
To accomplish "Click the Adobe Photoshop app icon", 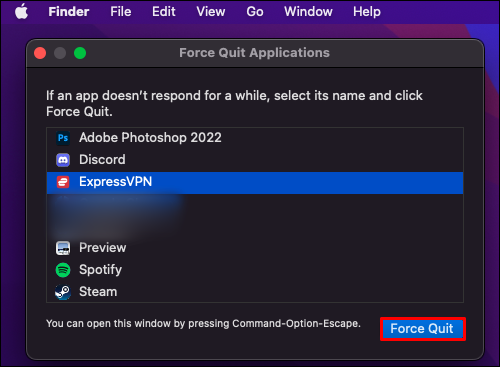I will [63, 138].
